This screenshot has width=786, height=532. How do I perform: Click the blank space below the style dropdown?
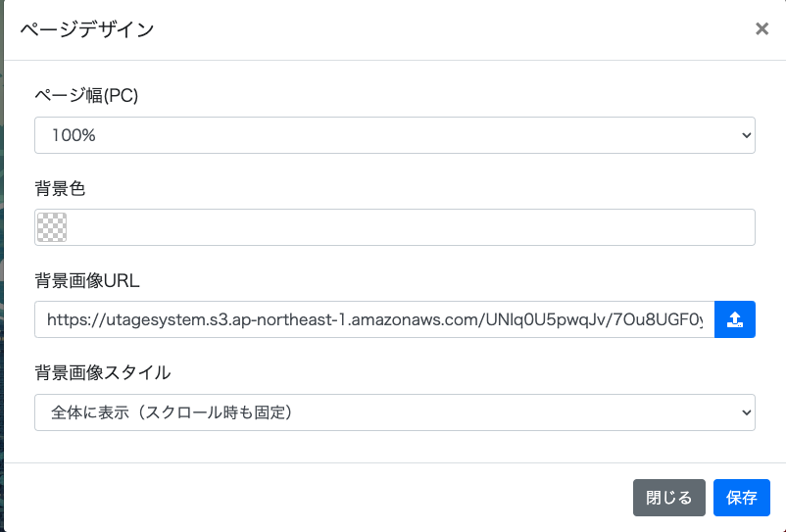click(x=392, y=447)
